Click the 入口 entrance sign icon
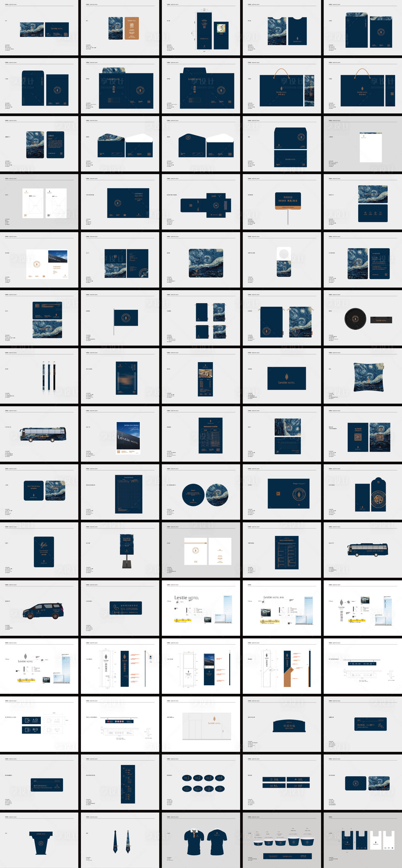The height and width of the screenshot is (868, 402). (27, 720)
